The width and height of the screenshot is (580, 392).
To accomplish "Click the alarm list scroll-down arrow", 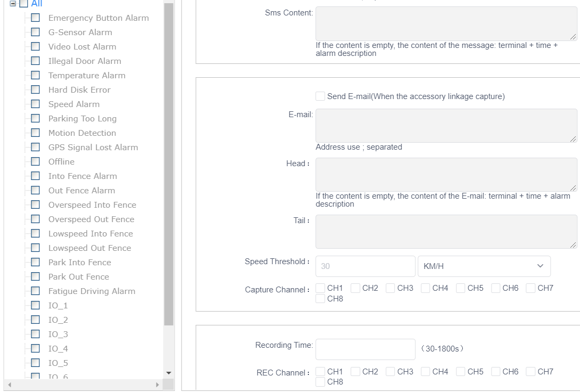I will click(x=169, y=373).
